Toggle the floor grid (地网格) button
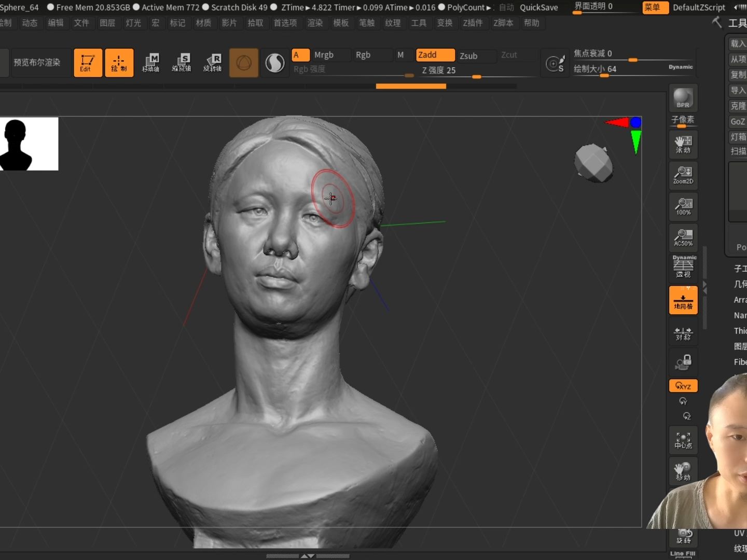Viewport: 747px width, 560px height. click(683, 300)
